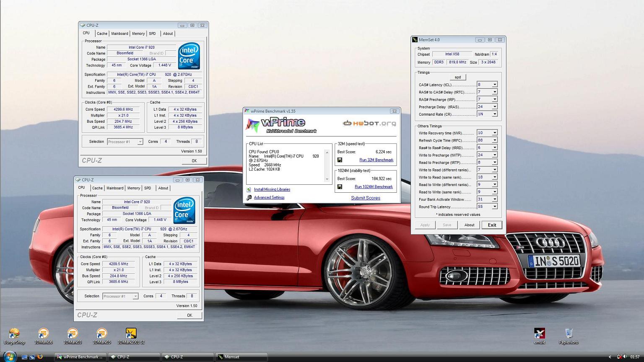This screenshot has width=644, height=362.
Task: Click Submit Scores link
Action: 366,198
